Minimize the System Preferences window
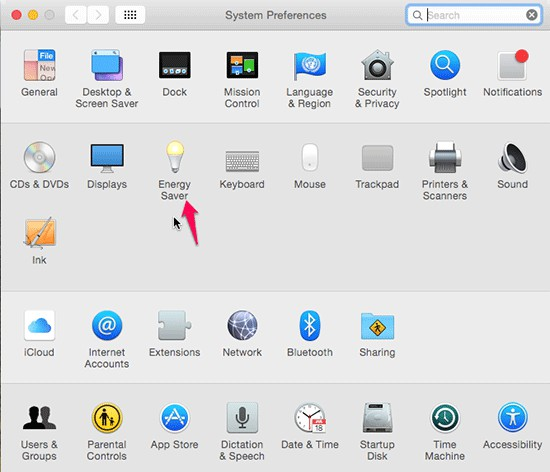The width and height of the screenshot is (550, 472). tap(33, 15)
